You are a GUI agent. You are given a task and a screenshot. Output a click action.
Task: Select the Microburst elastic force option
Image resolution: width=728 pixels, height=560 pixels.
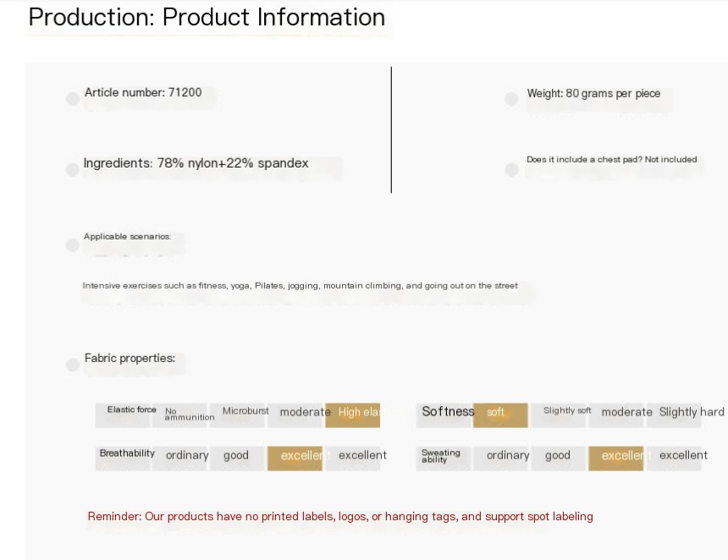245,412
